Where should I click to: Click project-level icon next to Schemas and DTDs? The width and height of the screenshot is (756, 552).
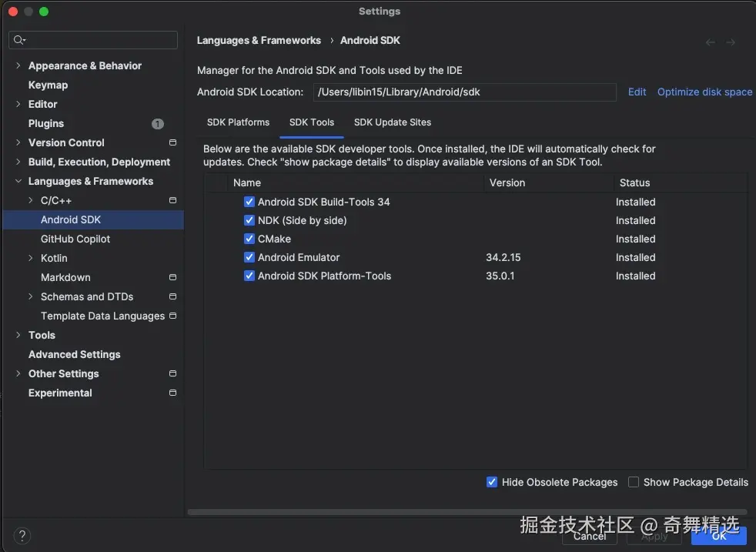pyautogui.click(x=172, y=296)
